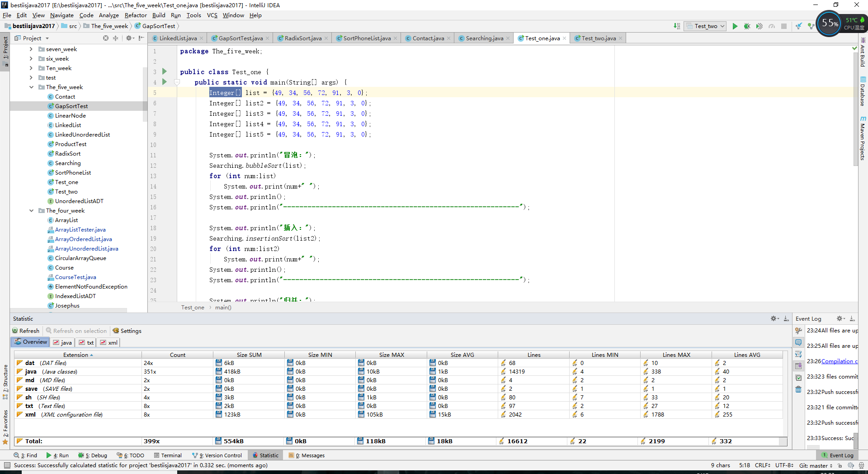
Task: Close the Test_two.java editor tab
Action: click(620, 38)
